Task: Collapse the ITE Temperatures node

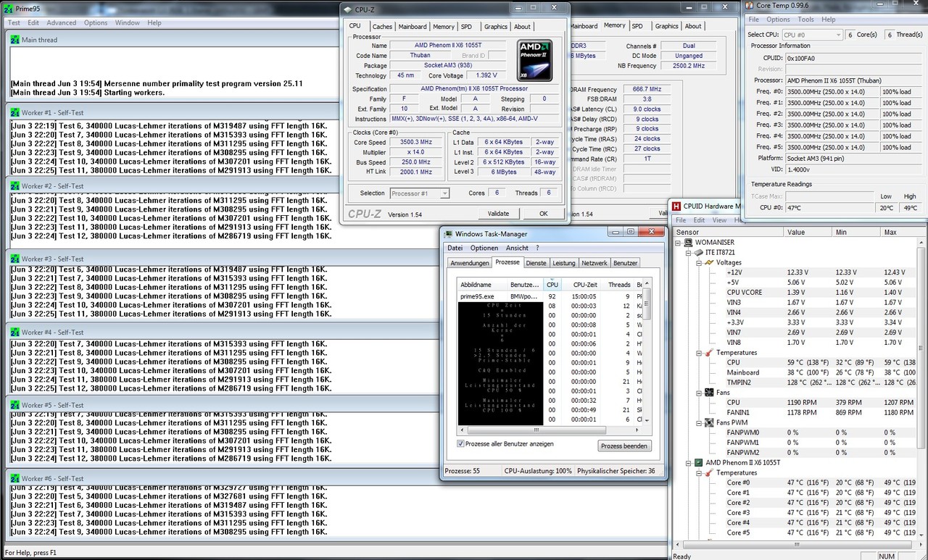Action: pyautogui.click(x=699, y=353)
